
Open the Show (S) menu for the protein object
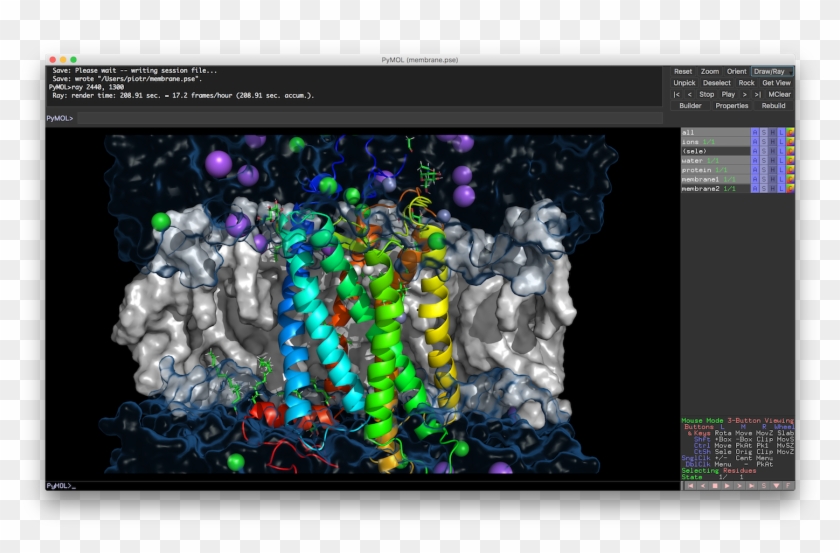point(764,169)
